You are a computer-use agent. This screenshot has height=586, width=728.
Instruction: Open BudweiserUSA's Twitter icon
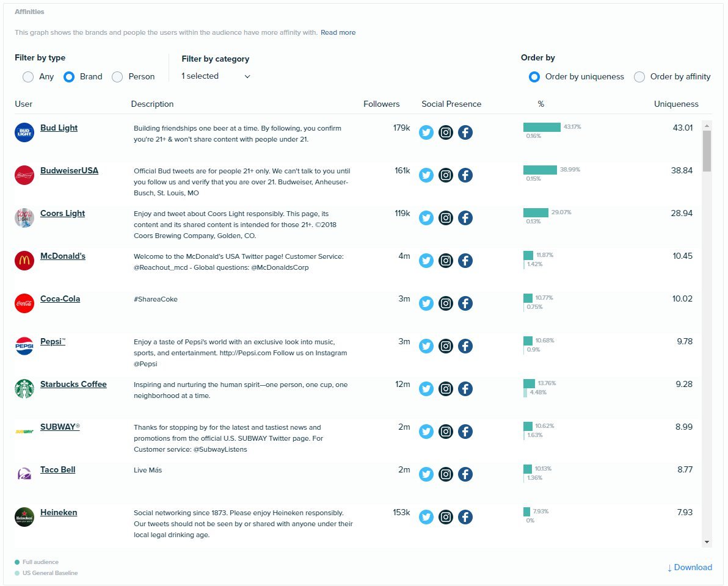pos(426,175)
